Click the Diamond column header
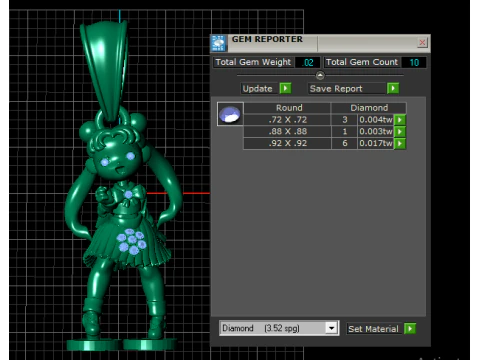This screenshot has height=360, width=480. (369, 108)
